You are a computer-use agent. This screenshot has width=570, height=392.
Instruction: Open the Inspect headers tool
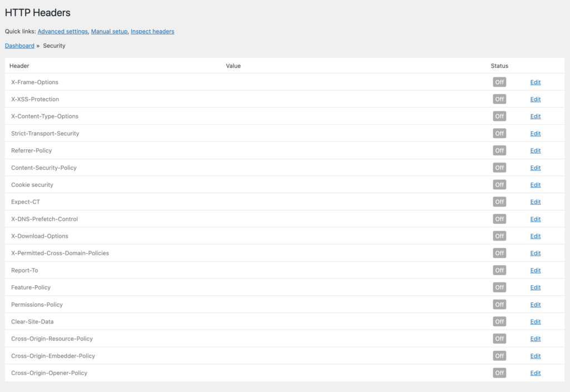(x=152, y=31)
